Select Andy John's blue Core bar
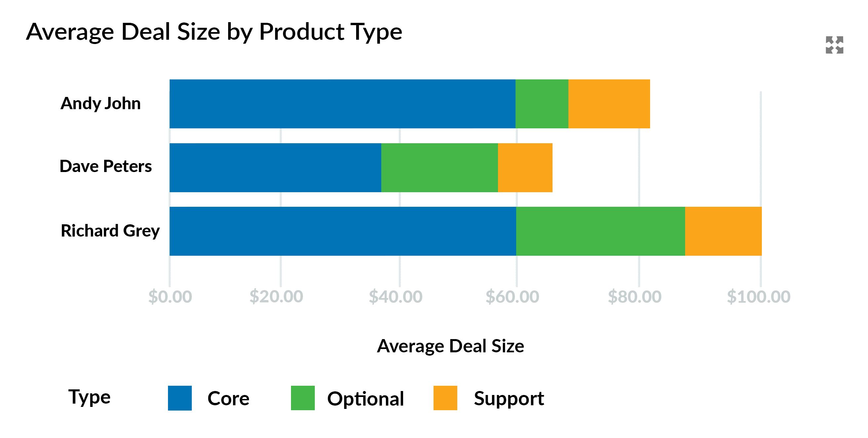This screenshot has width=868, height=438. coord(342,104)
